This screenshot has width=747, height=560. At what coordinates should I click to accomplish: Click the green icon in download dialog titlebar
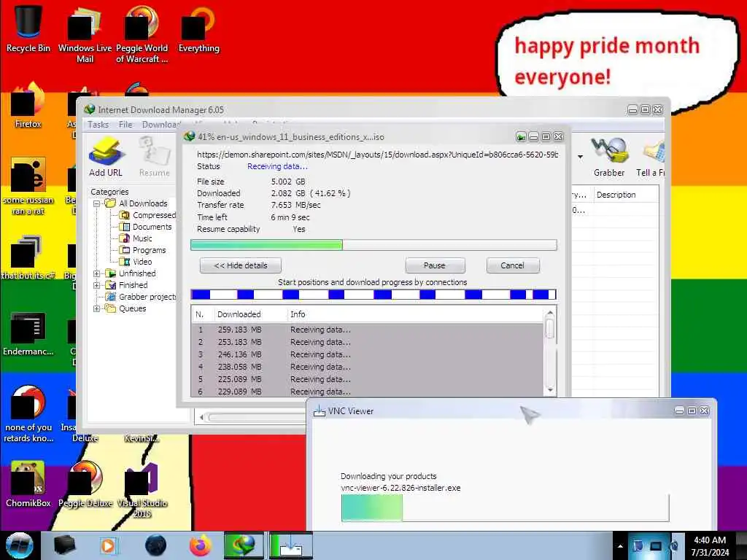click(521, 137)
